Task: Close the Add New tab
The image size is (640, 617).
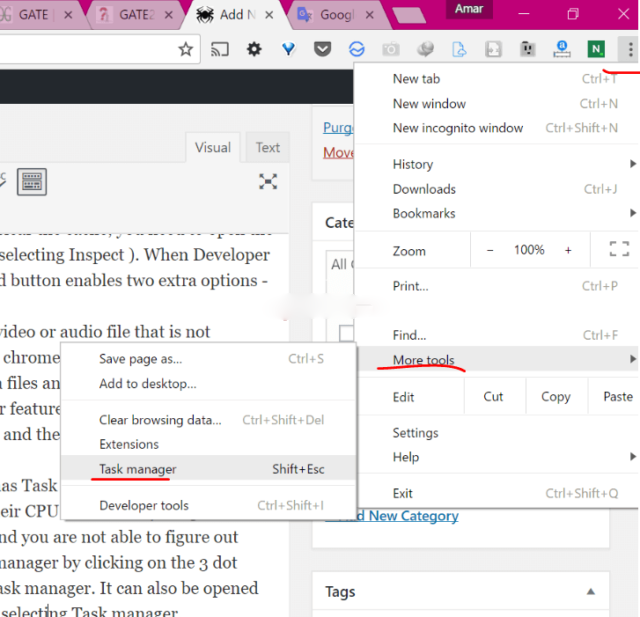Action: [x=269, y=15]
